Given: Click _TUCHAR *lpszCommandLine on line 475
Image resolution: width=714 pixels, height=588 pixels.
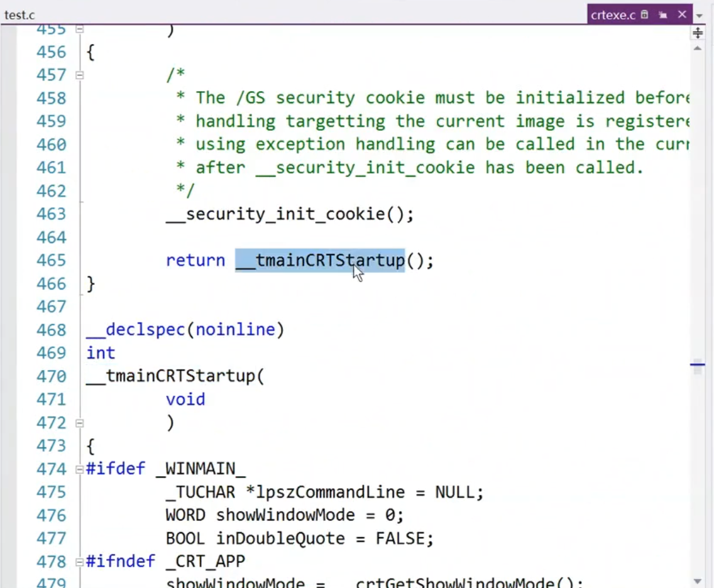Looking at the screenshot, I should pyautogui.click(x=285, y=493).
